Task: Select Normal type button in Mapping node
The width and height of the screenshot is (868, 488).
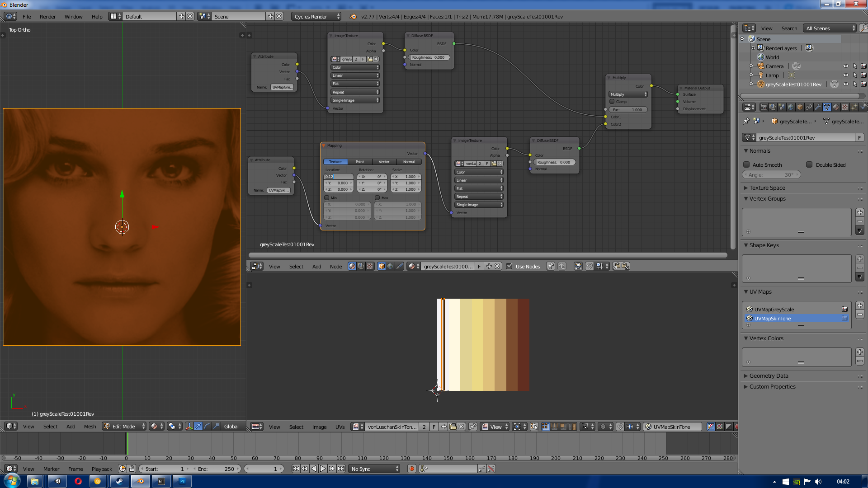Action: [x=409, y=162]
